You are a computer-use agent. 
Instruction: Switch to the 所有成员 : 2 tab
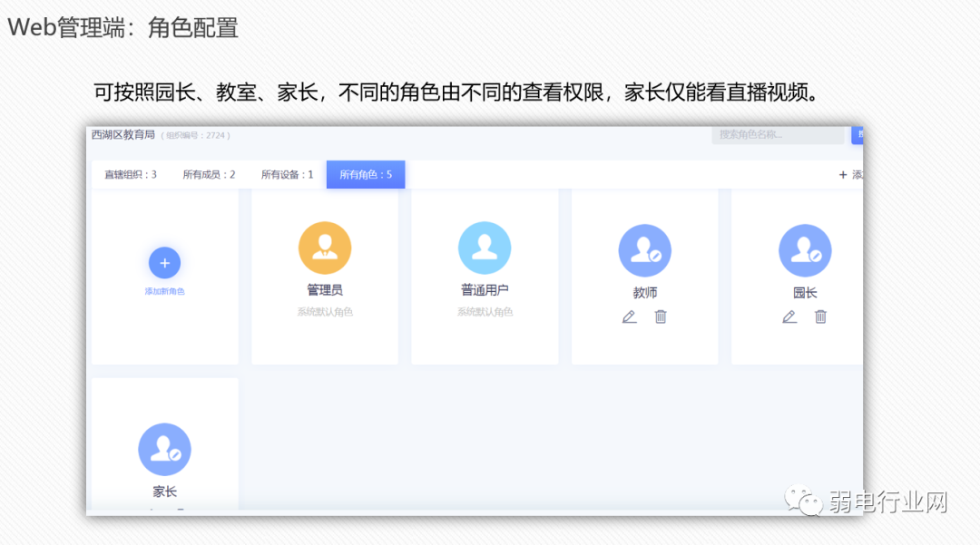click(209, 175)
